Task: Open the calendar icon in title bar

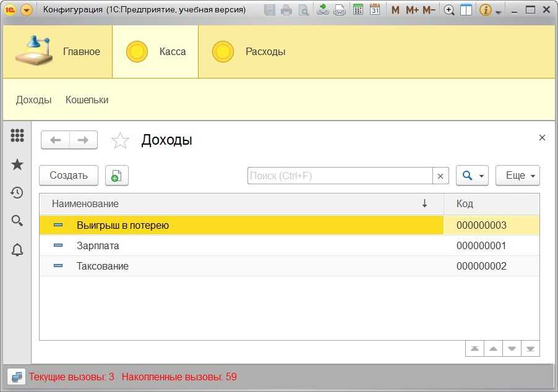Action: (x=375, y=10)
